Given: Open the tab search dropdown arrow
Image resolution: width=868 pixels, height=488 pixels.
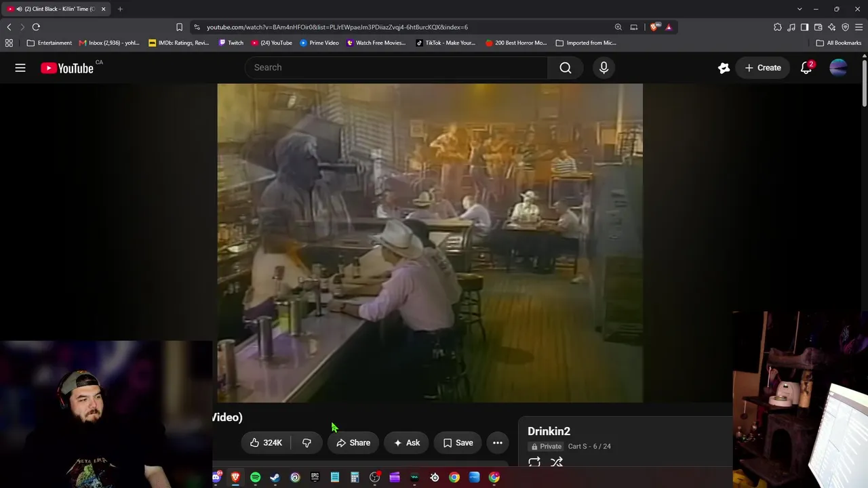Looking at the screenshot, I should [x=800, y=9].
